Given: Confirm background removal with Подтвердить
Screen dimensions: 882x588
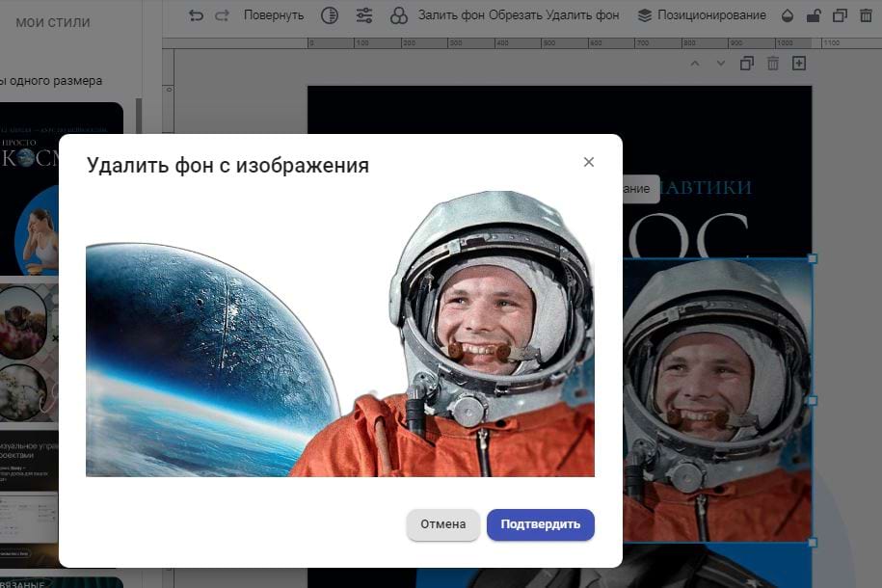Looking at the screenshot, I should point(540,524).
